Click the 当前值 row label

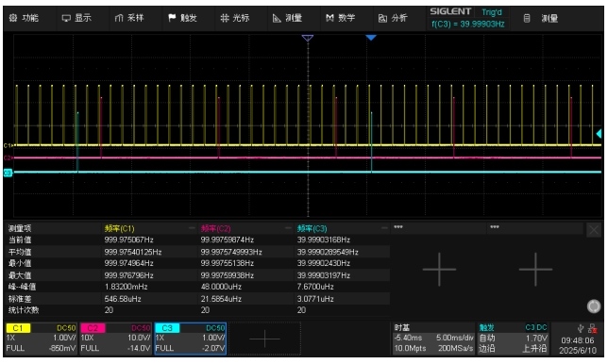[20, 240]
